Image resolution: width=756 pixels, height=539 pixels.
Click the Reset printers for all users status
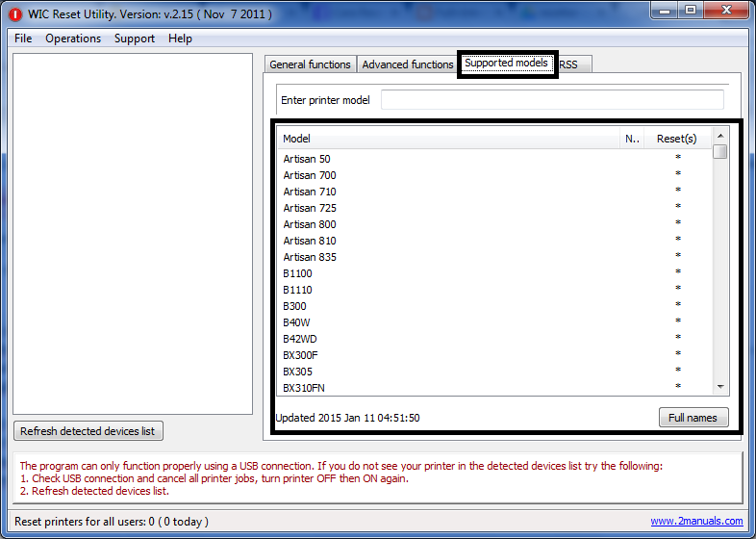(x=112, y=522)
